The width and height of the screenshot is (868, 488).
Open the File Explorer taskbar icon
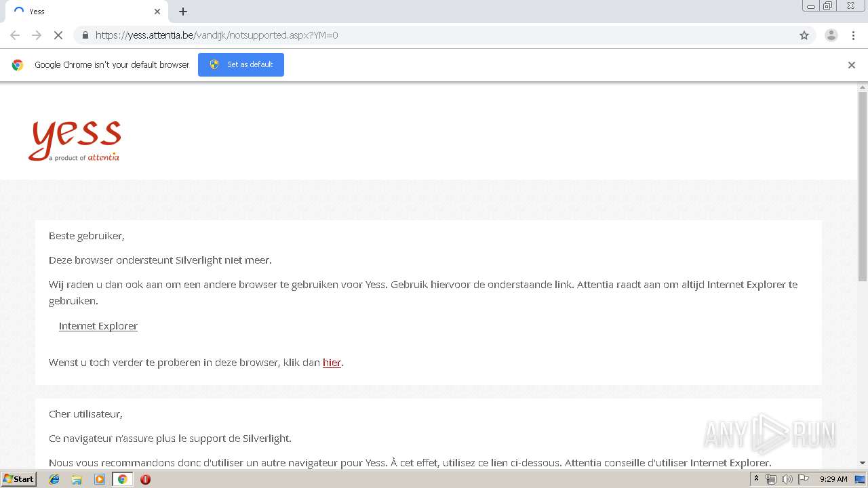pyautogui.click(x=77, y=479)
